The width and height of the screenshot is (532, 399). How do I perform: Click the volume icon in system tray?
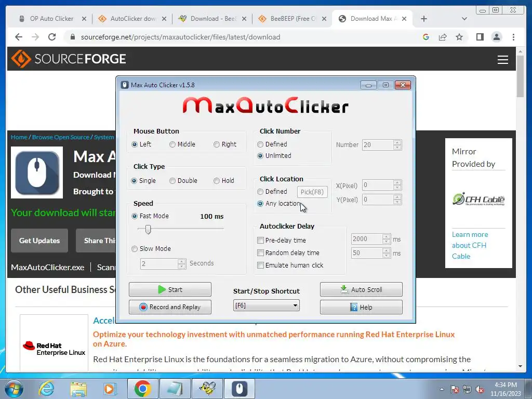pyautogui.click(x=480, y=389)
